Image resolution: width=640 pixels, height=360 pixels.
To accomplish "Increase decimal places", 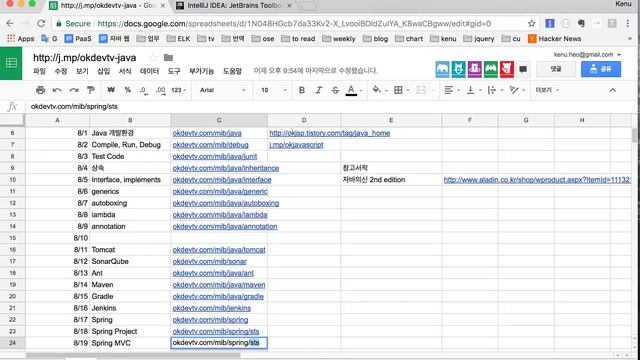I will tap(161, 90).
